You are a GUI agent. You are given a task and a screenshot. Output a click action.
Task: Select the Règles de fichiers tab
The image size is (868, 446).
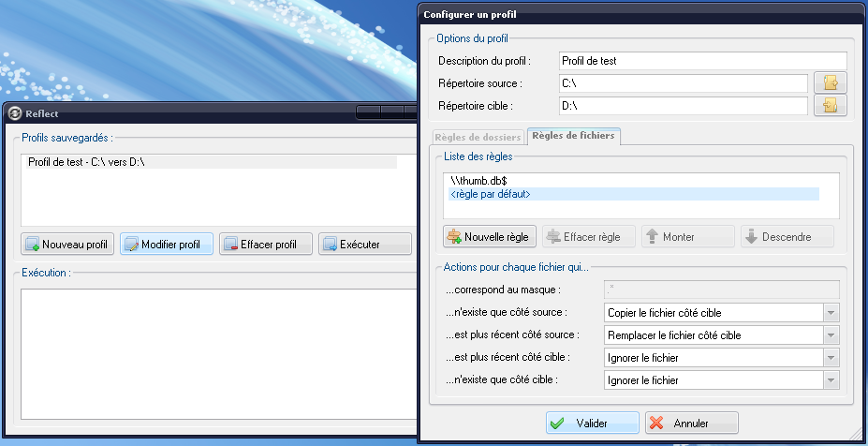(573, 136)
